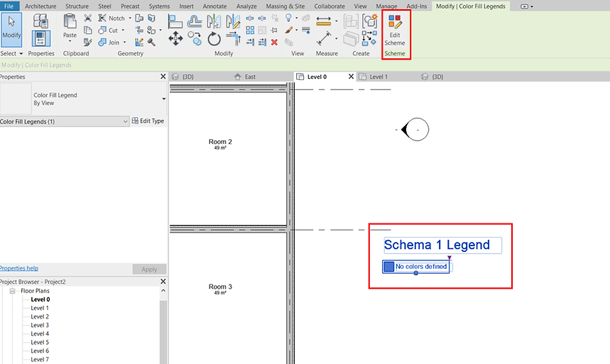This screenshot has height=364, width=610.
Task: Switch to the East view tab
Action: (x=250, y=77)
